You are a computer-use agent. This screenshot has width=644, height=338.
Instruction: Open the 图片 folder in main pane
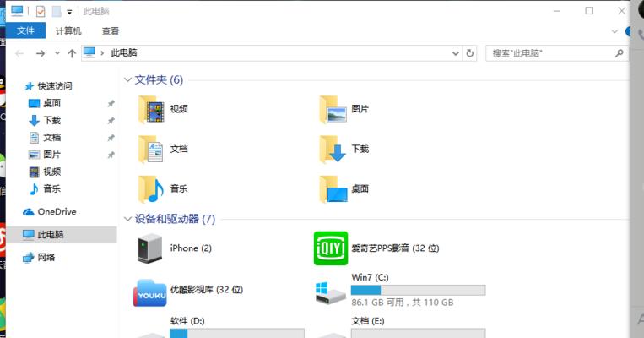click(x=344, y=109)
